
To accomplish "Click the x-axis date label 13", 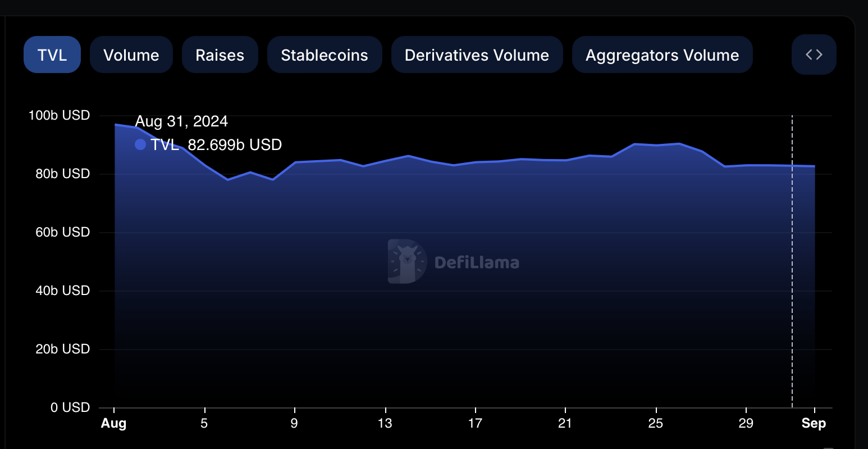I will pyautogui.click(x=385, y=423).
